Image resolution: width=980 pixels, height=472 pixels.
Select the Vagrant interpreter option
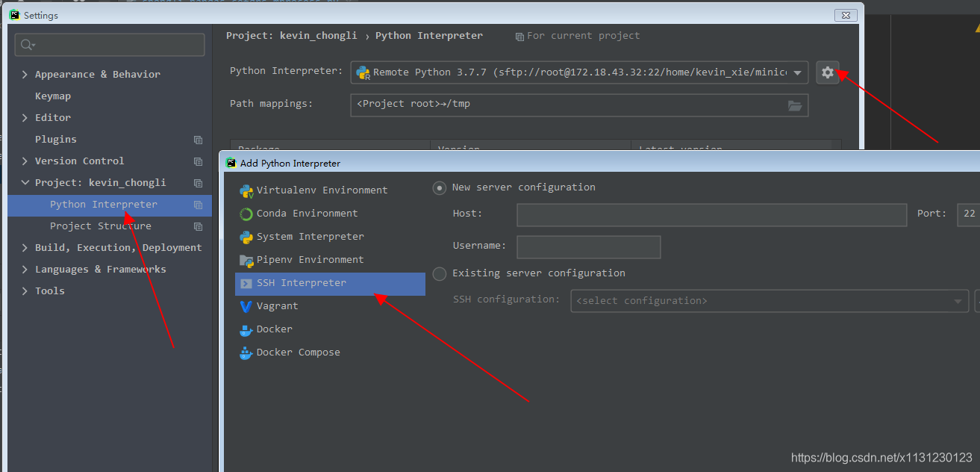277,306
